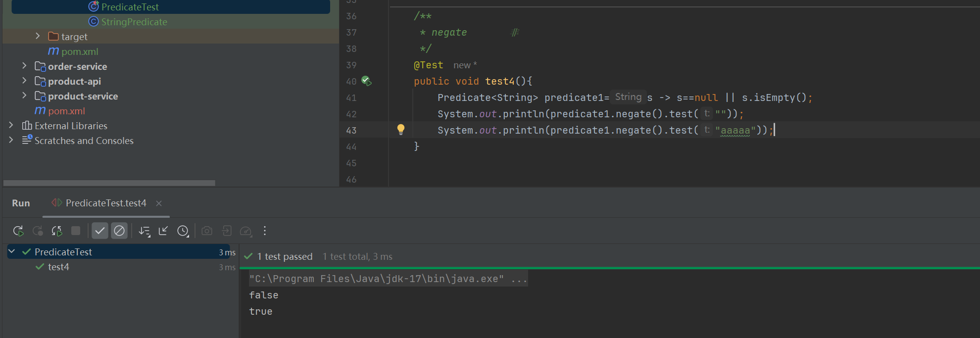Click line number 43 in the gutter
Image resolution: width=980 pixels, height=338 pixels.
351,130
